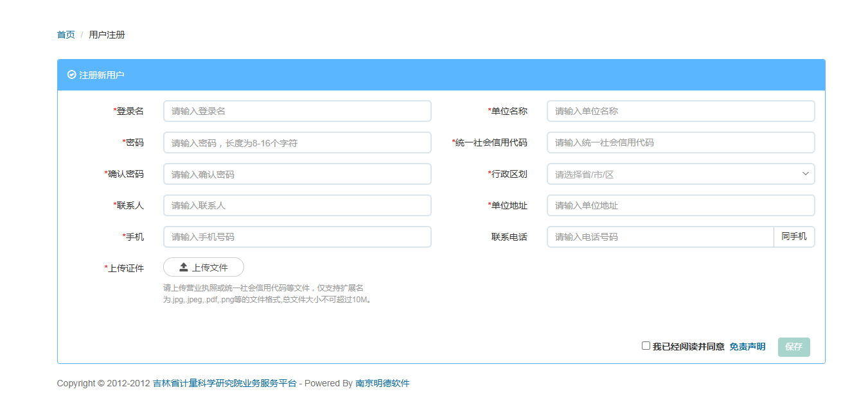Focus the 密码 password input field
Screen dimensions: 868x412
click(297, 142)
